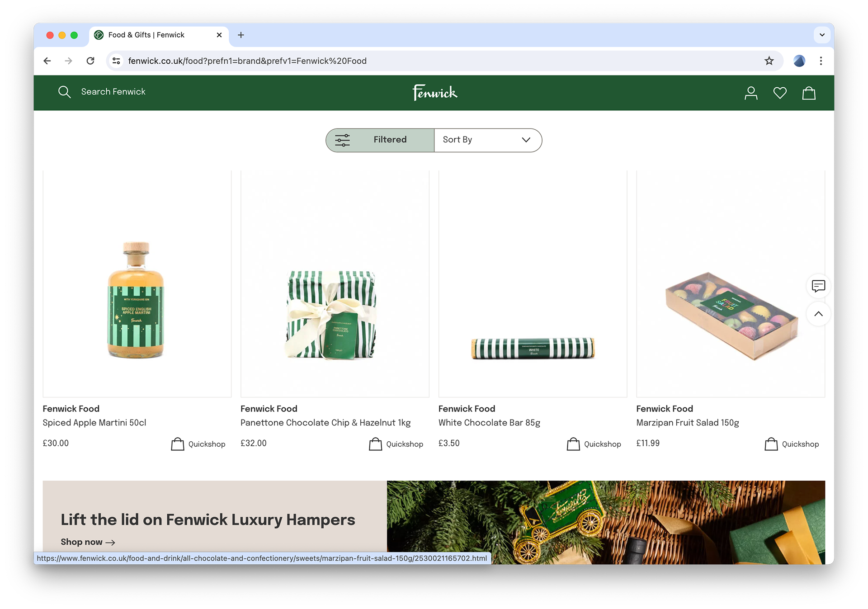
Task: Bookmark page with the star icon
Action: [x=769, y=61]
